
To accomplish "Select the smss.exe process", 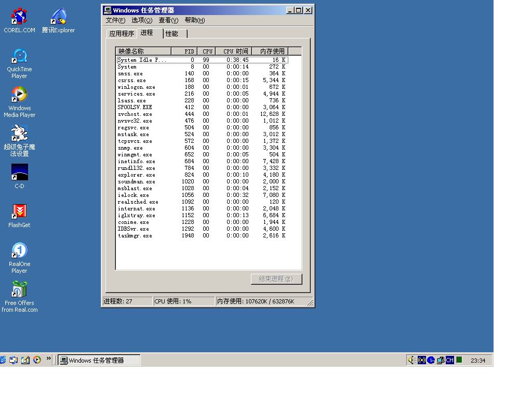I will click(x=202, y=74).
